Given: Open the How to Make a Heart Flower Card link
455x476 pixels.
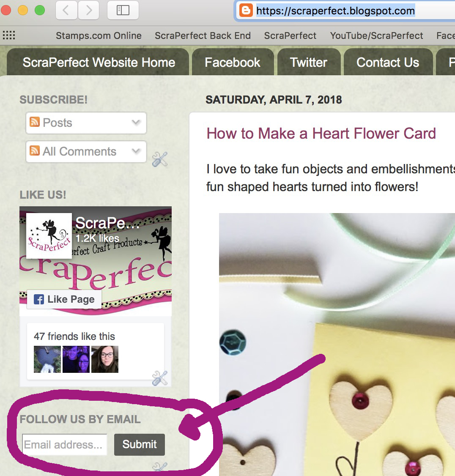Looking at the screenshot, I should 321,134.
